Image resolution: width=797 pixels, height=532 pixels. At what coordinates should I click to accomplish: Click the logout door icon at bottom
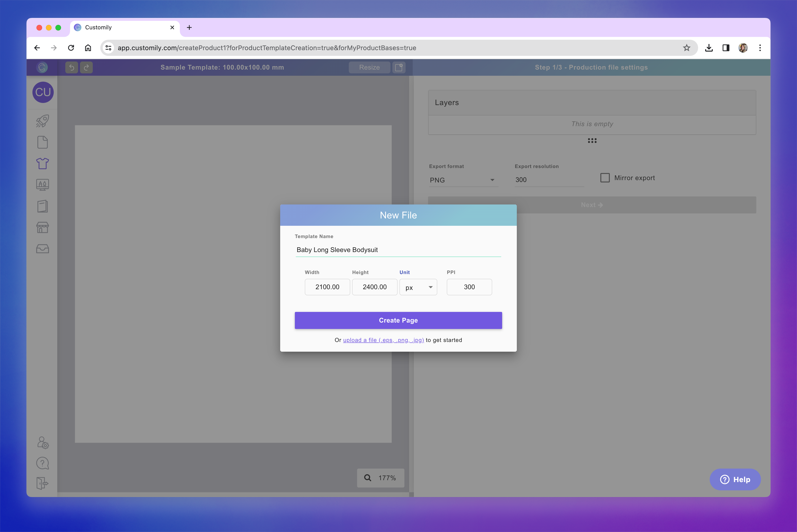coord(42,484)
